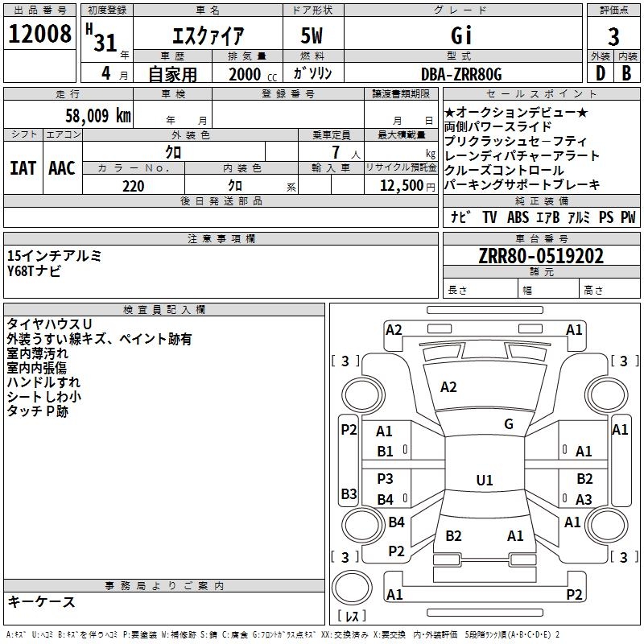Click the damage code legend at bottom
Viewport: 644px width, 644px height.
point(283,635)
